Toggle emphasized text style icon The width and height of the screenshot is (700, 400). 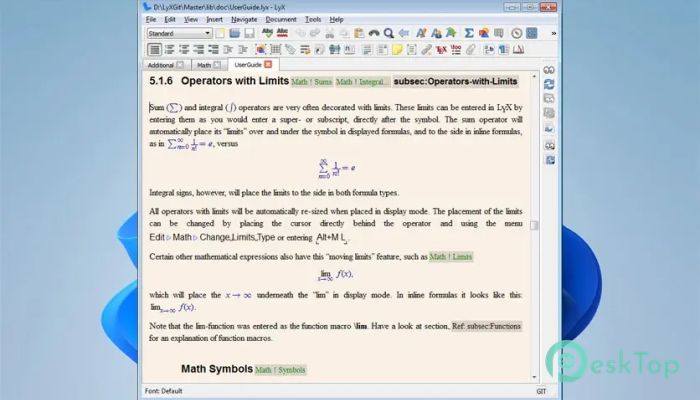click(421, 33)
